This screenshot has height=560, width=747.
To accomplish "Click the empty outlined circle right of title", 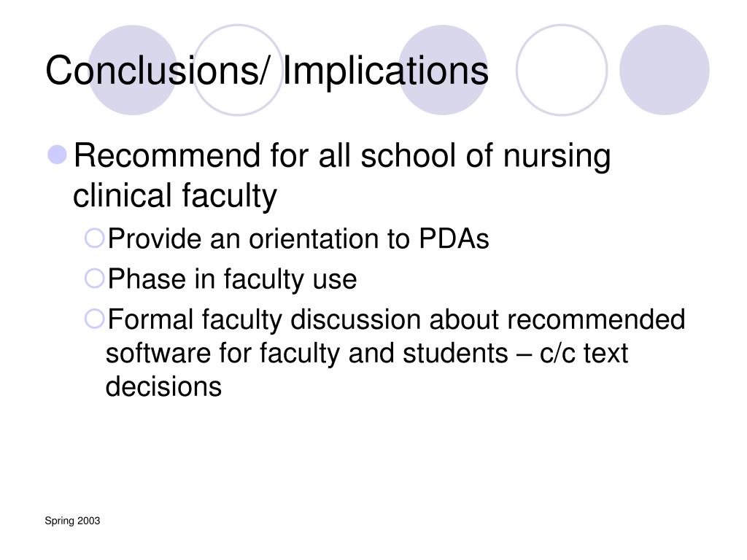I will point(562,70).
